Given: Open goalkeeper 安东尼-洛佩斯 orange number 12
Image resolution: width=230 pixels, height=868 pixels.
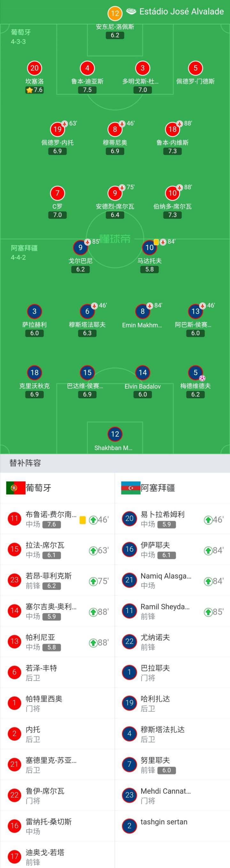Looking at the screenshot, I should coord(115,13).
